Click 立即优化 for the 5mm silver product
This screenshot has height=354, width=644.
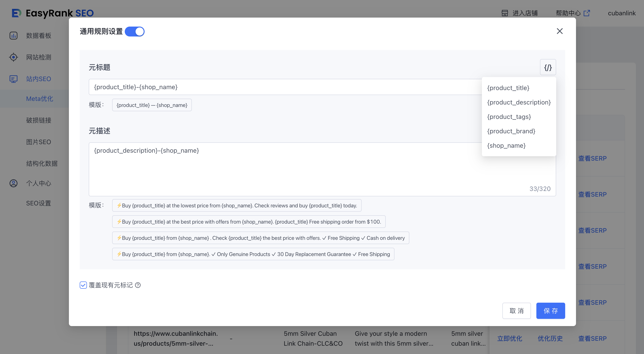click(510, 338)
